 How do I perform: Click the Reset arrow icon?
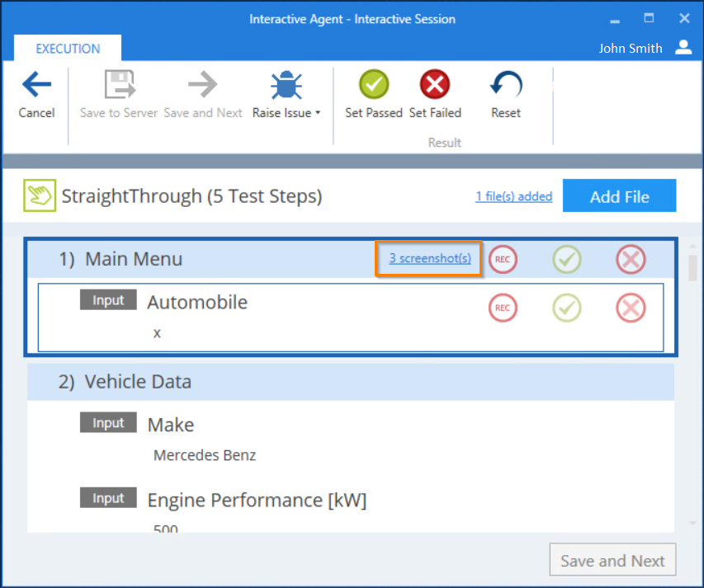tap(505, 84)
